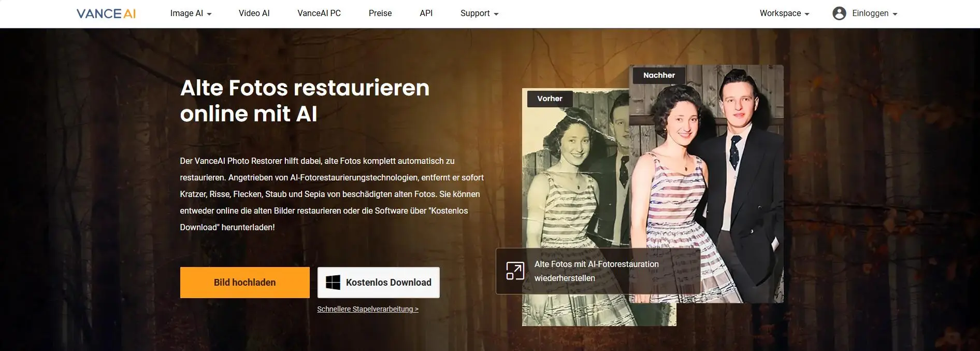This screenshot has height=351, width=980.
Task: Open the Workspace dropdown
Action: 784,13
